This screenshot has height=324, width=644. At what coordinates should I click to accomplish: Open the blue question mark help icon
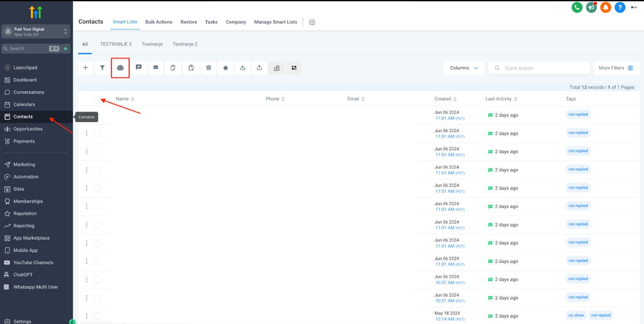(620, 7)
